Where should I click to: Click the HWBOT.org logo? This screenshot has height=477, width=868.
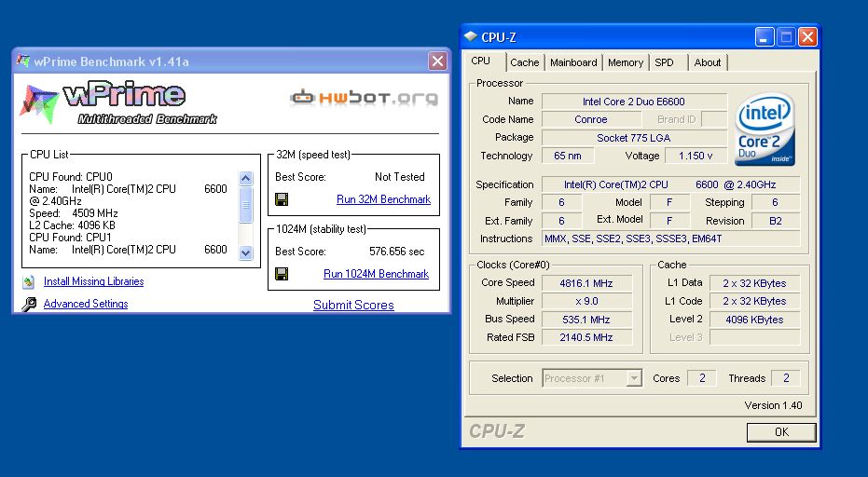(x=365, y=98)
